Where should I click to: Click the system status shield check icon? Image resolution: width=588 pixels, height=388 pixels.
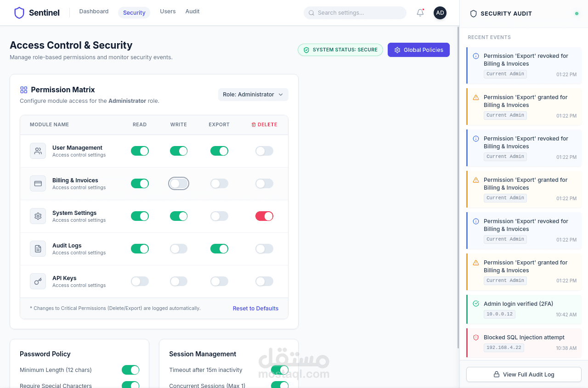306,50
